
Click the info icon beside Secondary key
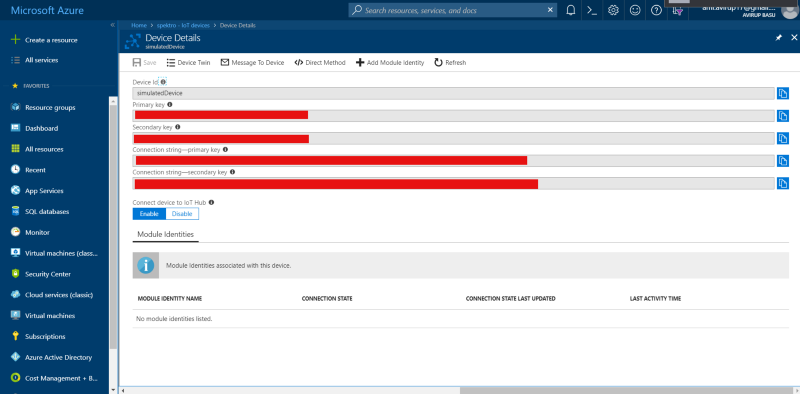point(178,127)
